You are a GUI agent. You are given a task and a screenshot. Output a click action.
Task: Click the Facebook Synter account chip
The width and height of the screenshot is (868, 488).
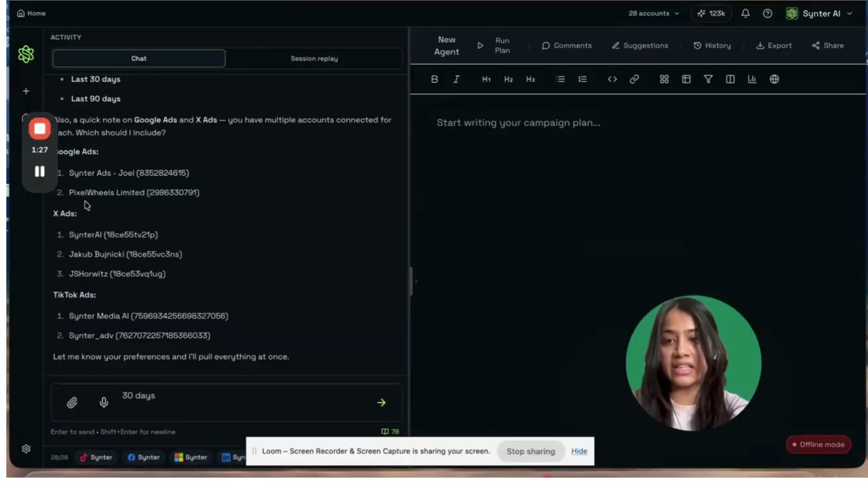(144, 457)
